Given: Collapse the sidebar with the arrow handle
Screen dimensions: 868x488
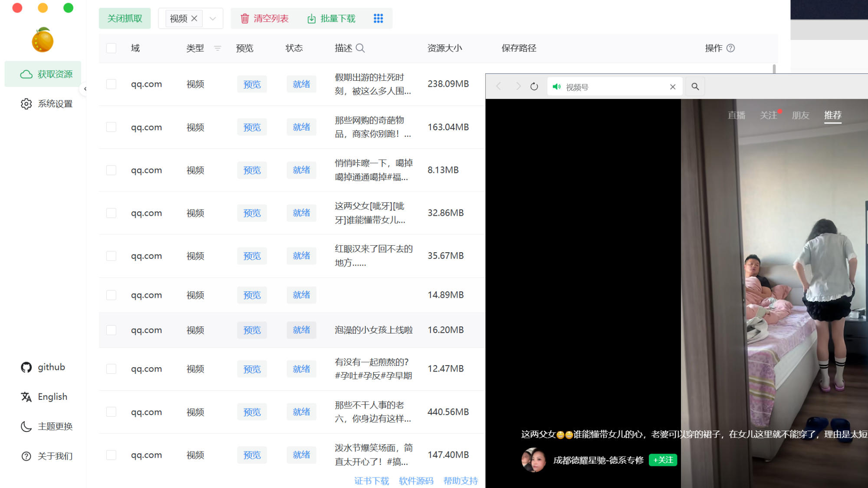Looking at the screenshot, I should (x=85, y=89).
